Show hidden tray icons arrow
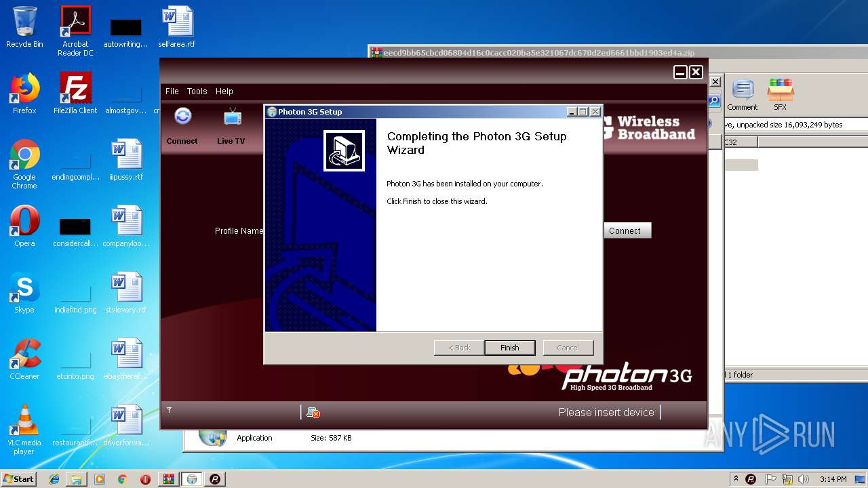Screen dimensions: 868x488 pyautogui.click(x=736, y=479)
